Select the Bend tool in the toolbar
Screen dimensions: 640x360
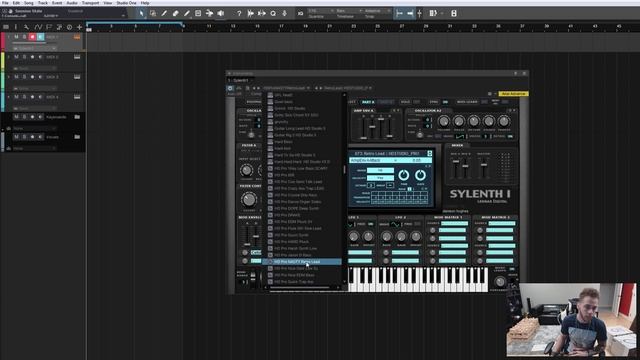point(209,13)
